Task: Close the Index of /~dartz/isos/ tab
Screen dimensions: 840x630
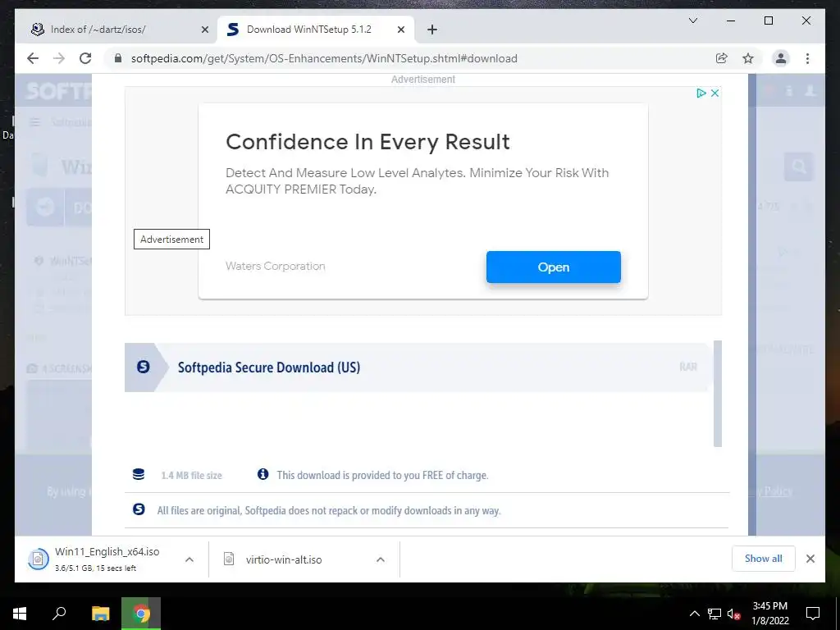Action: [x=204, y=30]
